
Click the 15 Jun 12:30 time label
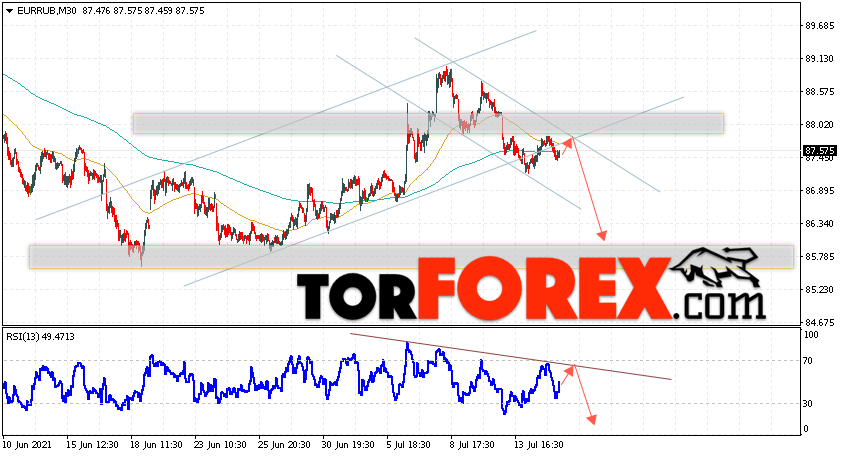point(92,445)
